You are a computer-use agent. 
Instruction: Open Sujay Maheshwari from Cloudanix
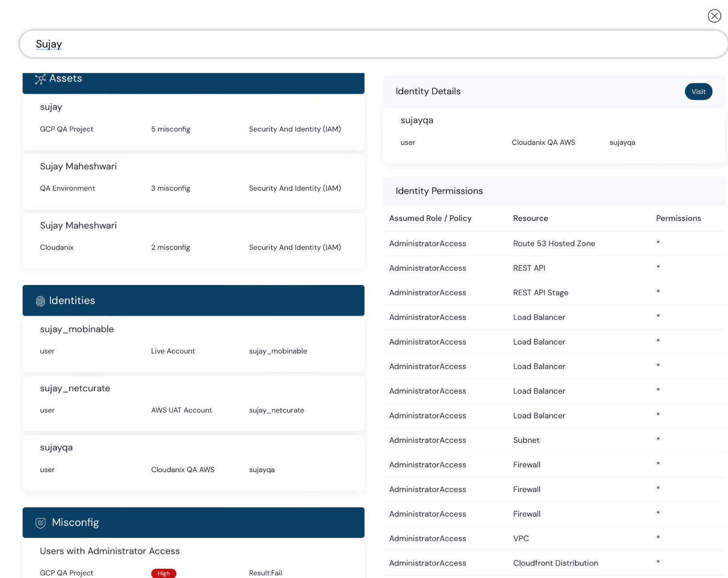[x=193, y=237]
